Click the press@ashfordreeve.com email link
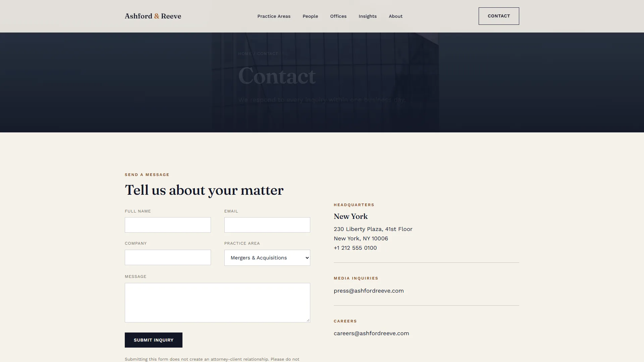The image size is (644, 362). click(x=369, y=291)
